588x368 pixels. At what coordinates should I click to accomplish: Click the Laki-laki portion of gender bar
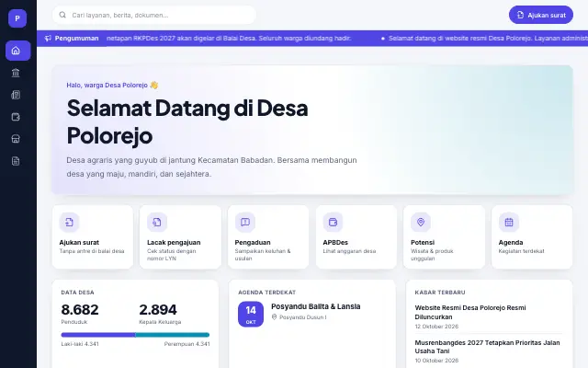point(98,335)
